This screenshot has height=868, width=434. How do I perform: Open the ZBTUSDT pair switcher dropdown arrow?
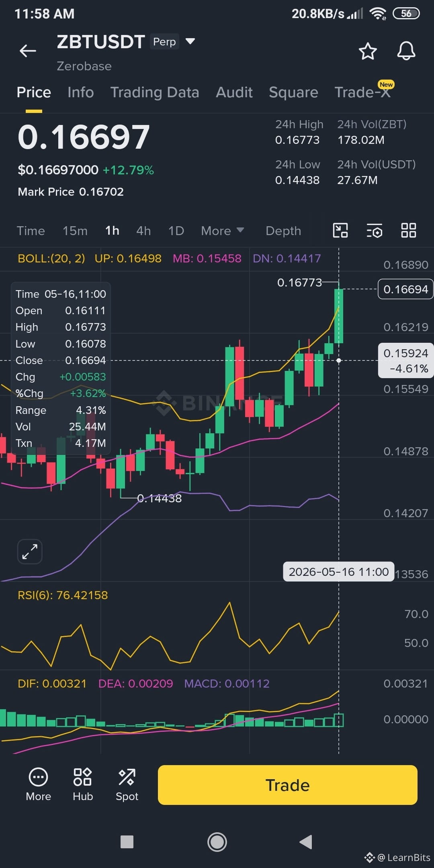point(190,41)
